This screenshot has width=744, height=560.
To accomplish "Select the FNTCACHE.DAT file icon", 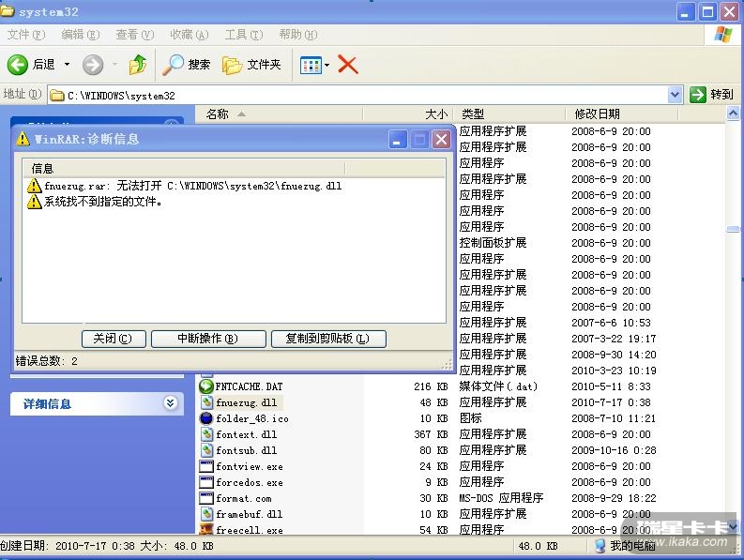I will [x=205, y=386].
